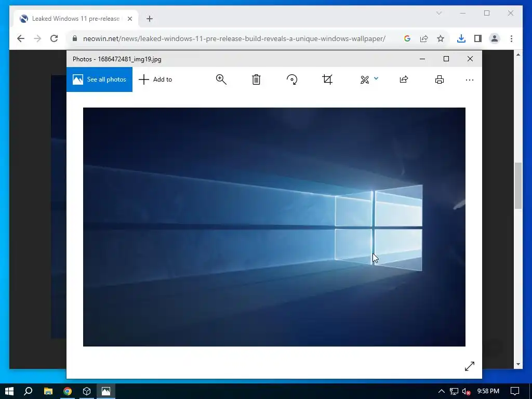The image size is (532, 399).
Task: Share this page from Chrome address bar
Action: pyautogui.click(x=424, y=38)
